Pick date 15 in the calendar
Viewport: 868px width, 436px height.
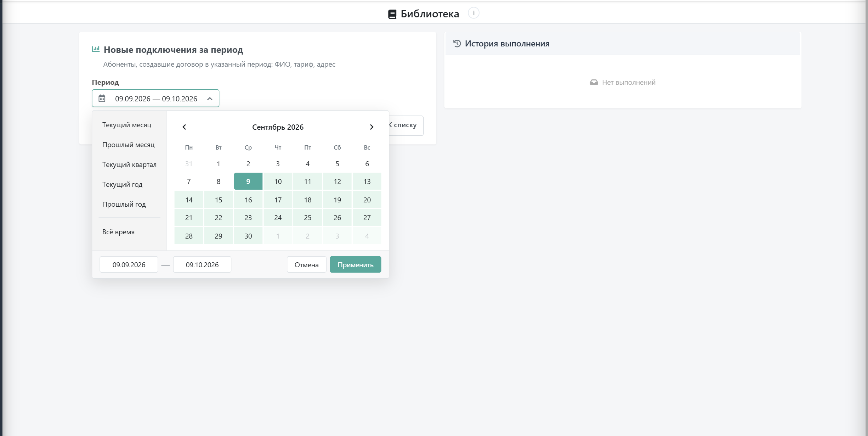pos(219,200)
